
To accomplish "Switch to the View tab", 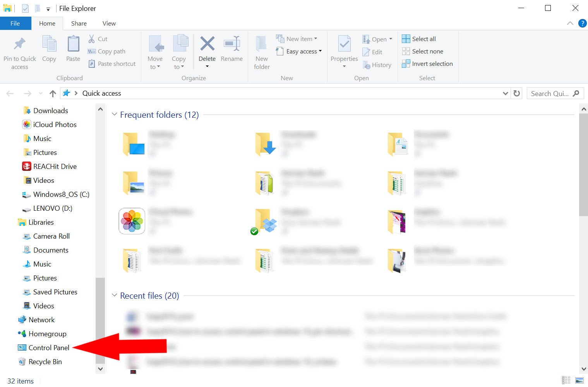I will coord(109,23).
